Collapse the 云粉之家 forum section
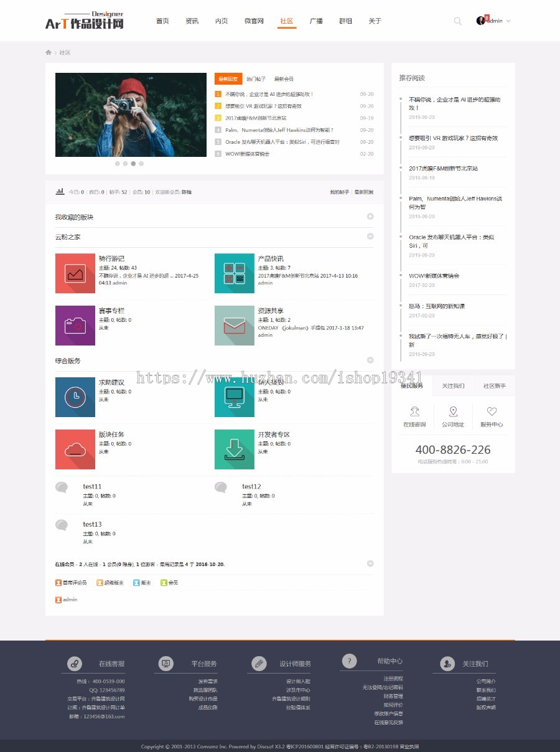 click(x=371, y=237)
